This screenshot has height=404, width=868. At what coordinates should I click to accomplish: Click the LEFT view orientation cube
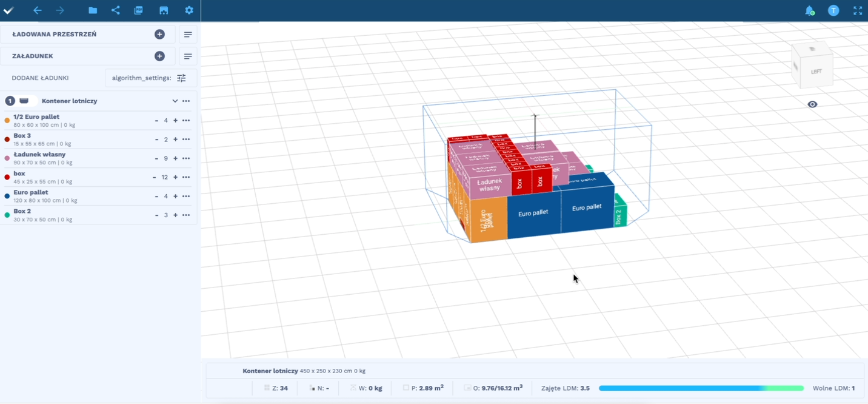coord(812,67)
